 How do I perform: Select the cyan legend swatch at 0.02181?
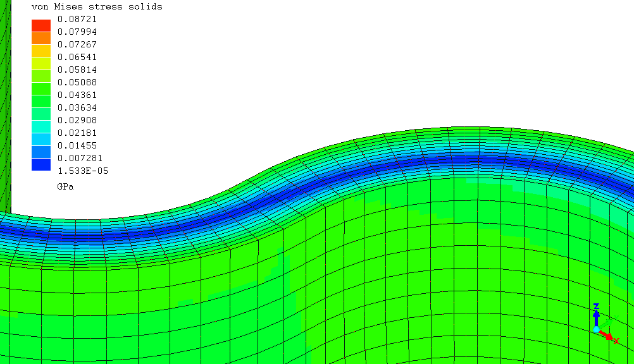point(41,139)
